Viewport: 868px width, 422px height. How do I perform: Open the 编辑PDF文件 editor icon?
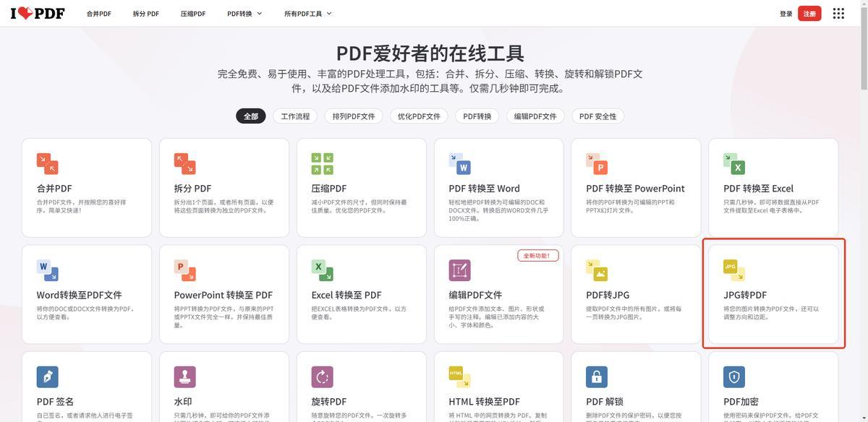pyautogui.click(x=459, y=270)
